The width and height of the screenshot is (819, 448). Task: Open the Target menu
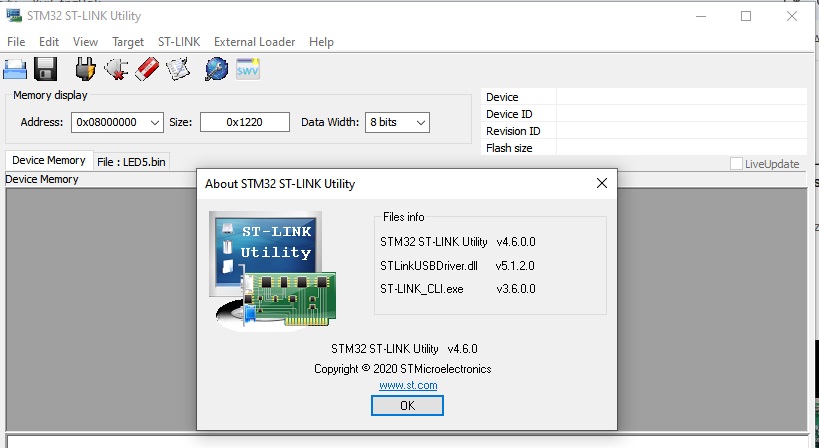point(128,42)
